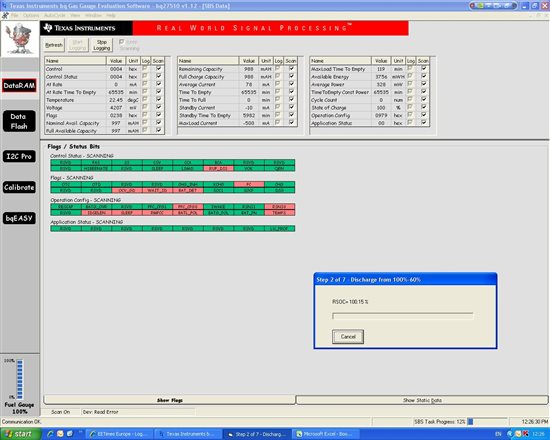The image size is (550, 440).
Task: Toggle Scan checkbox for Voltage row
Action: click(x=159, y=107)
